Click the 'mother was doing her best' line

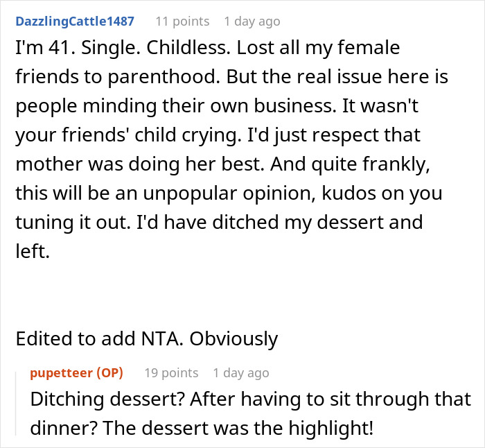point(208,165)
